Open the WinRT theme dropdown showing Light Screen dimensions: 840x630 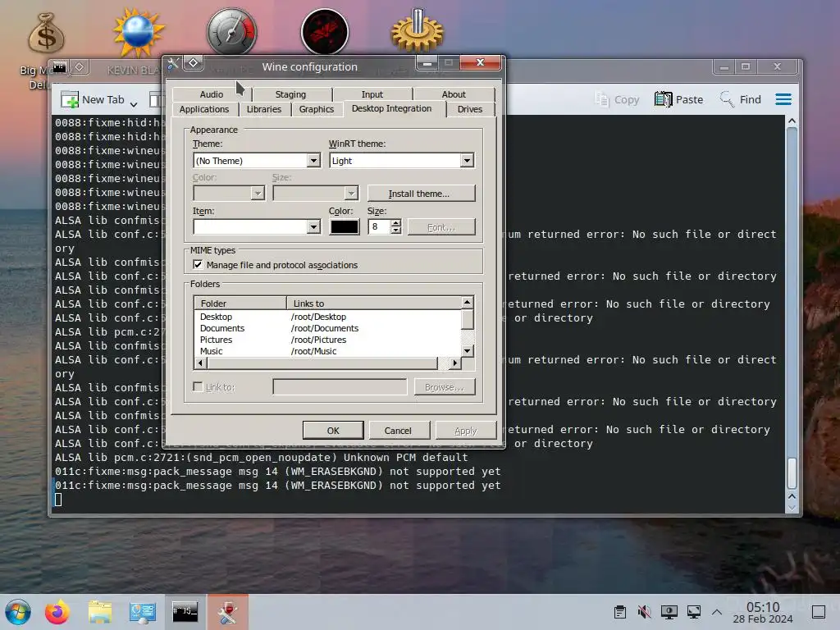(401, 160)
